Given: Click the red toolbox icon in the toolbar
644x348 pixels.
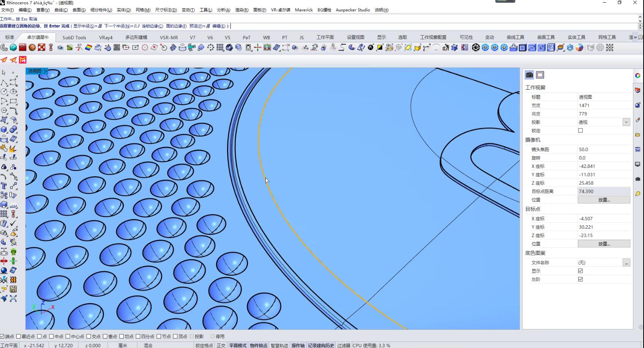Looking at the screenshot, I should coord(23,47).
